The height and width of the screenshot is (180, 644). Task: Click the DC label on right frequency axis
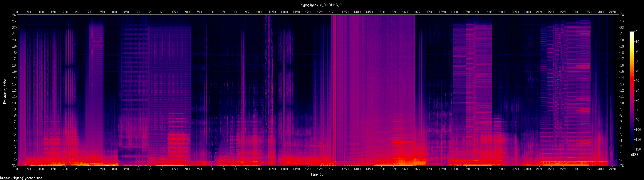(622, 166)
